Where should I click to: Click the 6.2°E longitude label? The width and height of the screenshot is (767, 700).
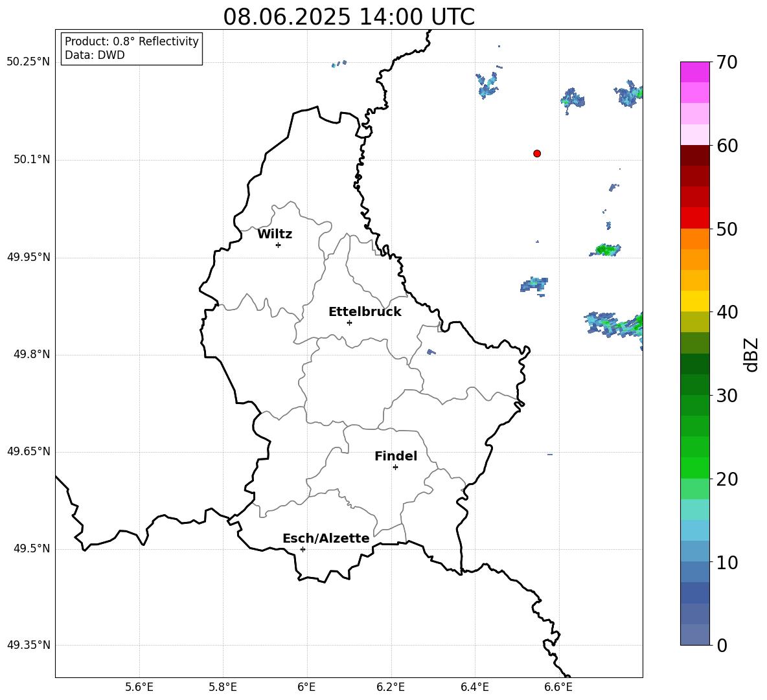391,687
